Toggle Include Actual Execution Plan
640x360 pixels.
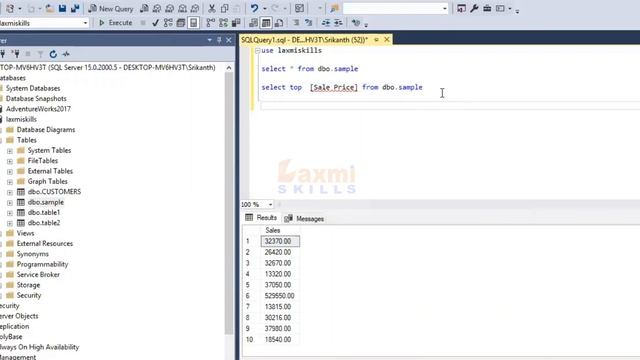click(210, 23)
